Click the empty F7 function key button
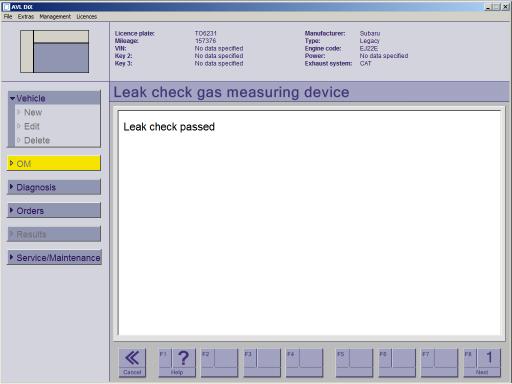This screenshot has width=512, height=384. click(440, 363)
